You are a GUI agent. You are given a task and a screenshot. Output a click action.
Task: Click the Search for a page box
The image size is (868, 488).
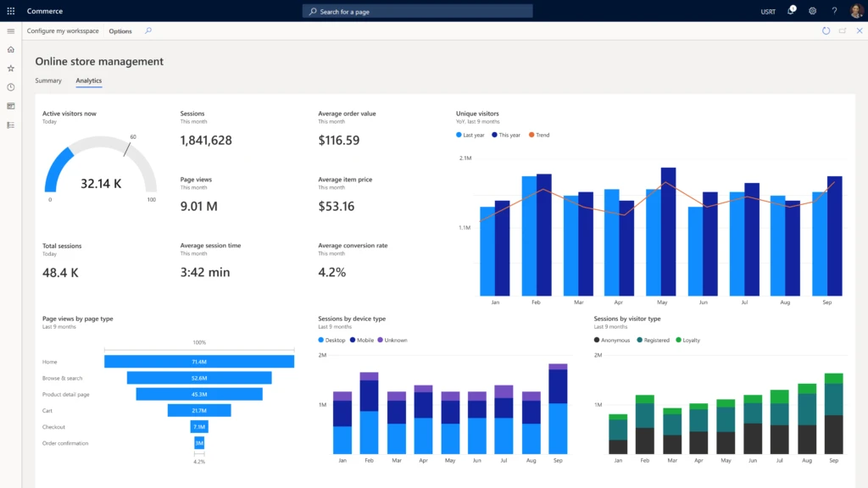(x=417, y=11)
